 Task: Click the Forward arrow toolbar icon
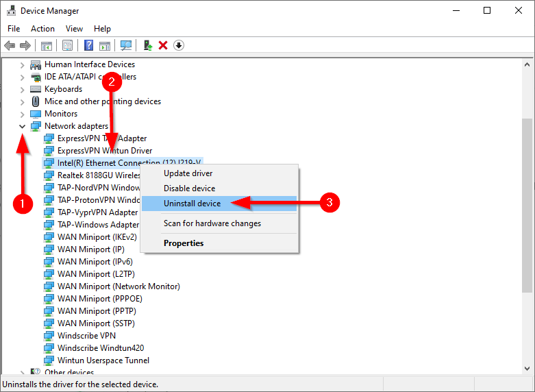coord(25,45)
